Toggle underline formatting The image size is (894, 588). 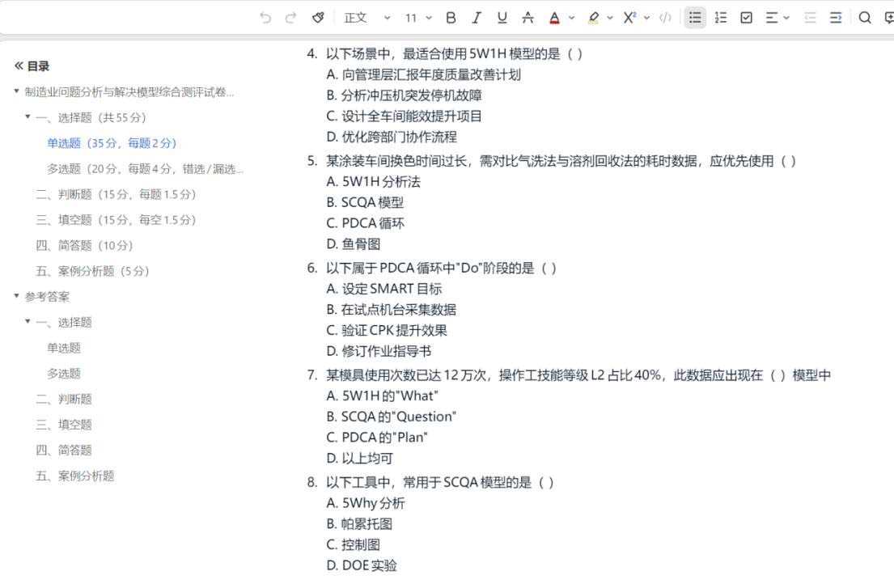point(502,18)
